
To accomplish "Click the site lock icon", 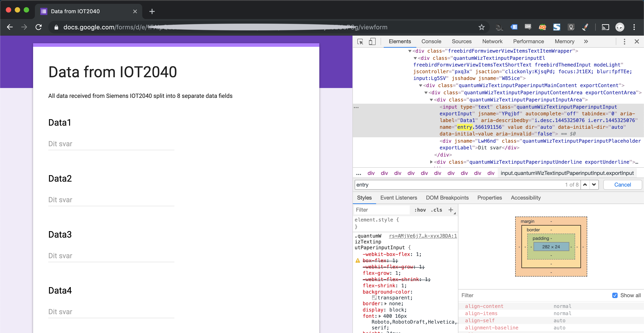I will coord(56,27).
